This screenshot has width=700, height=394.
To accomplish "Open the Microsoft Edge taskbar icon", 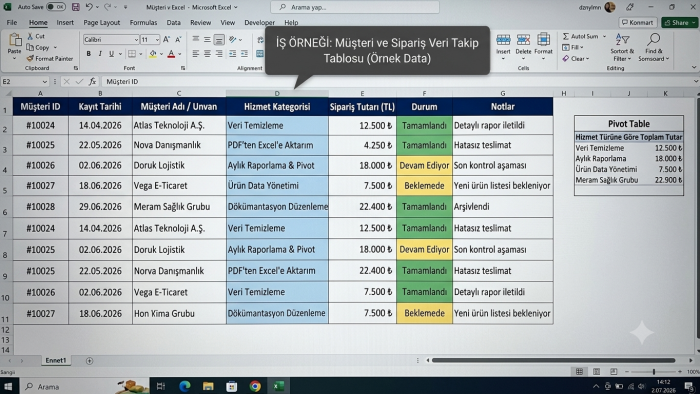I will pyautogui.click(x=184, y=386).
